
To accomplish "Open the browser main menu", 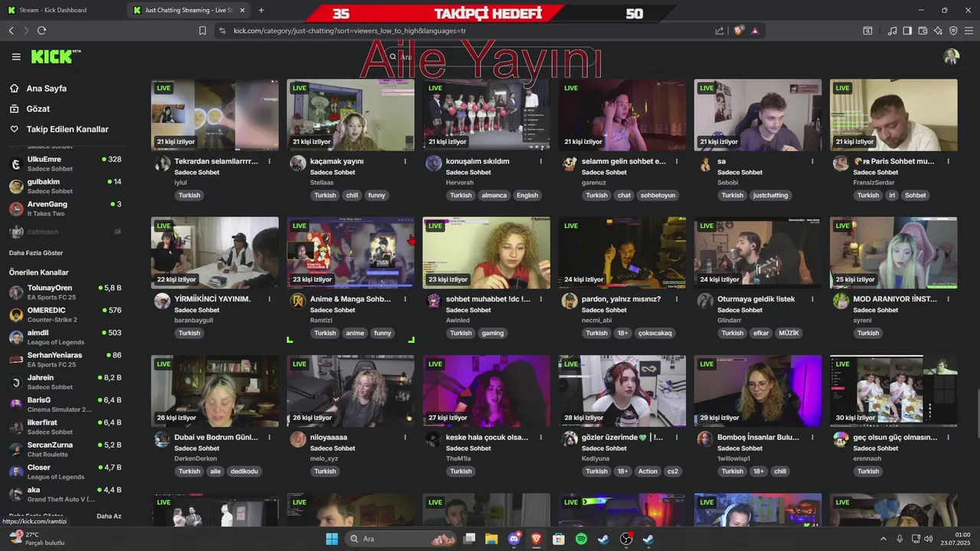I will tap(969, 31).
